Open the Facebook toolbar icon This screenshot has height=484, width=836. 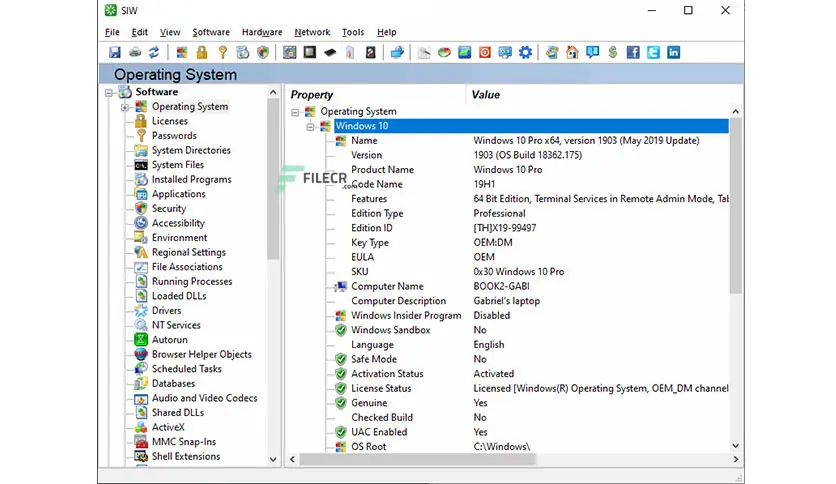point(633,52)
